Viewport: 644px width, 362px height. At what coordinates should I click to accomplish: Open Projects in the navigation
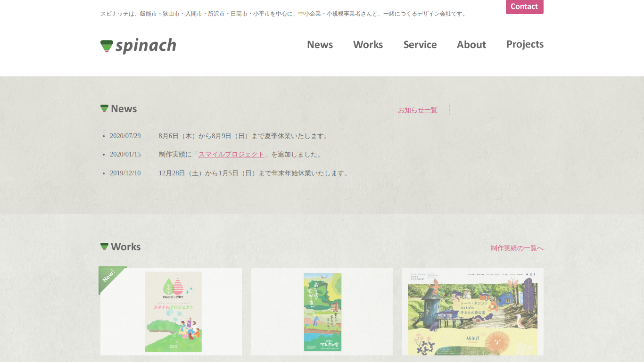[x=525, y=44]
